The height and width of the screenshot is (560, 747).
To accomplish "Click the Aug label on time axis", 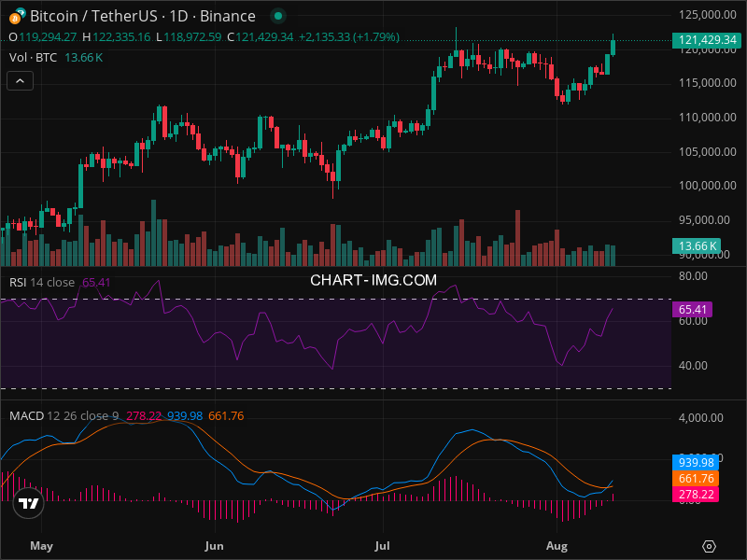I will coord(557,546).
